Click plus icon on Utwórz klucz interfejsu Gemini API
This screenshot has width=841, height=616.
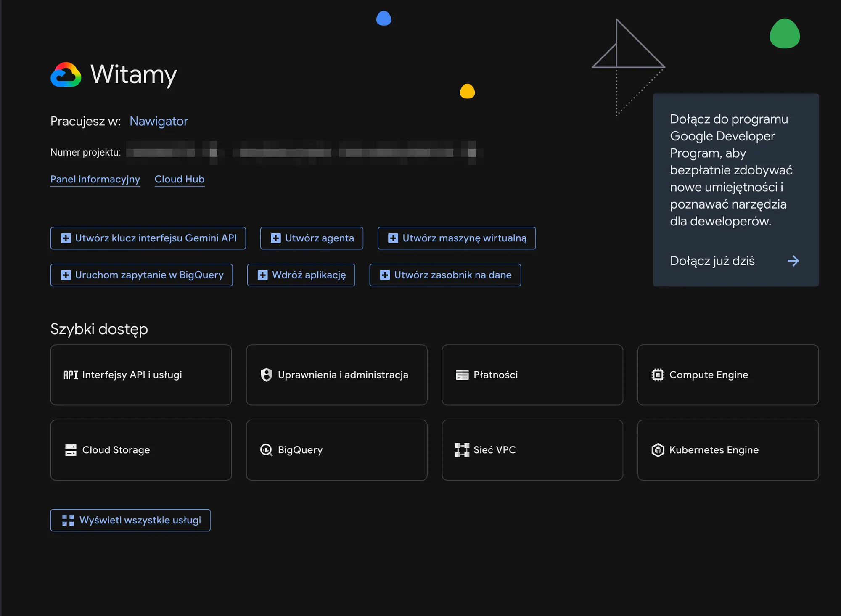pos(66,238)
